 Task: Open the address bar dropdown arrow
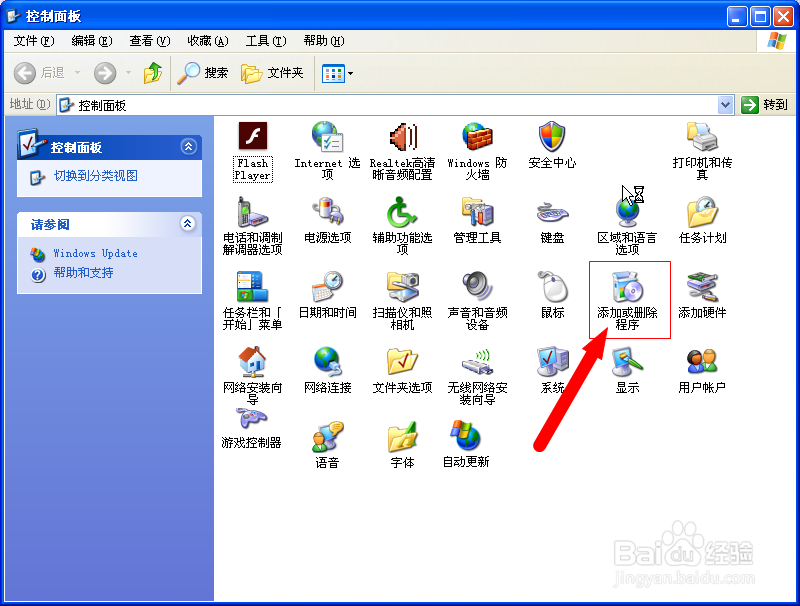pos(725,105)
